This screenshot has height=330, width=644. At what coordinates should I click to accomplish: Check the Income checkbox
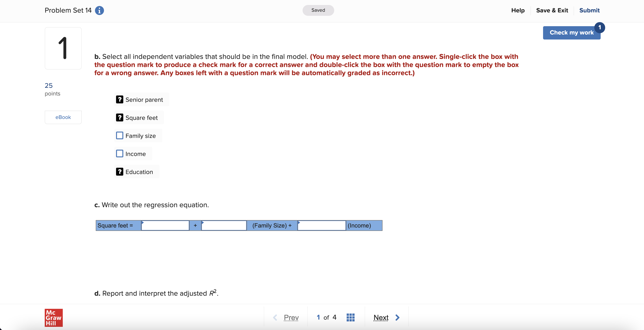coord(120,154)
